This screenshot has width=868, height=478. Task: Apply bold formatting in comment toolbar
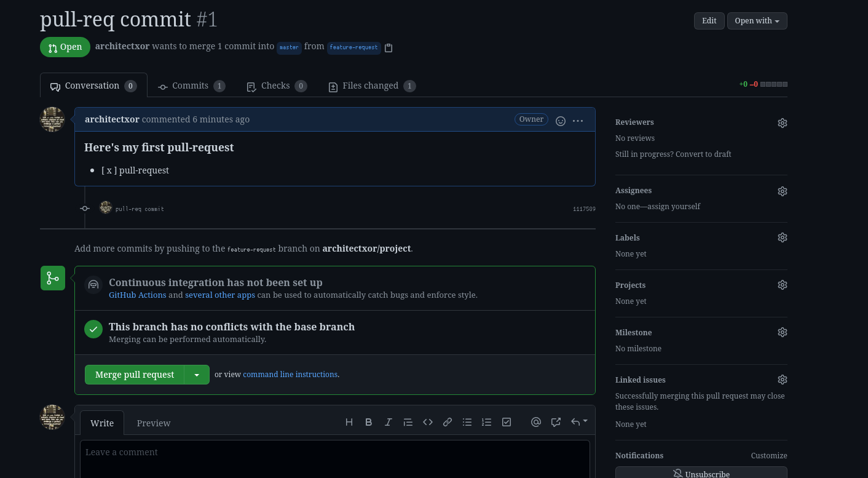click(369, 422)
